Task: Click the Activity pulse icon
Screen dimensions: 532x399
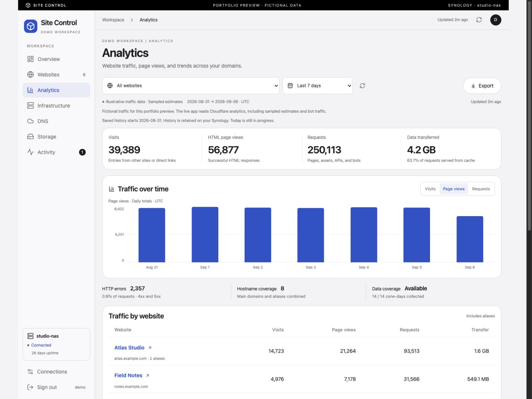Action: [x=31, y=152]
